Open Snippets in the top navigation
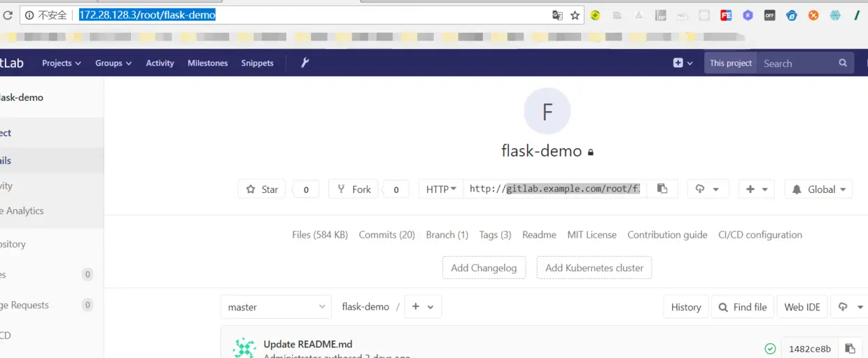 click(258, 63)
